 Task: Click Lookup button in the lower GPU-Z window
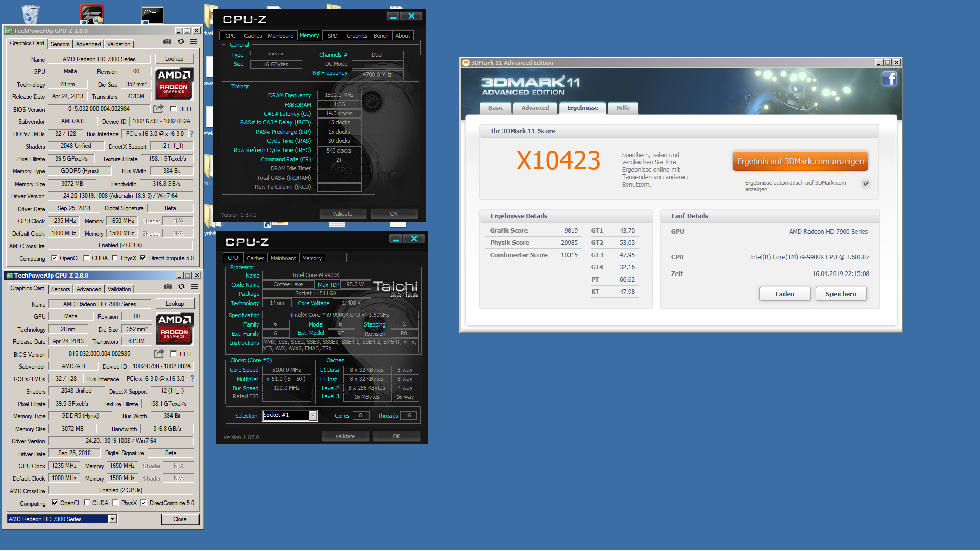[175, 304]
